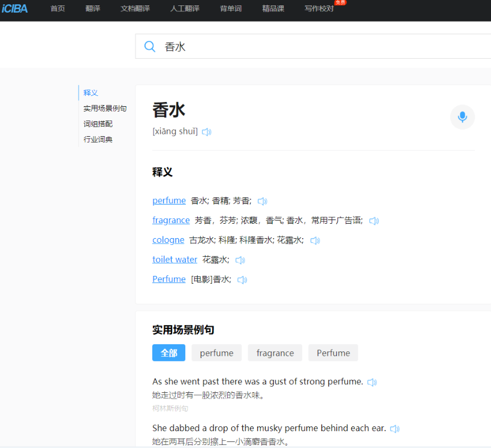
Task: Play audio for the cologne definition
Action: [x=315, y=240]
